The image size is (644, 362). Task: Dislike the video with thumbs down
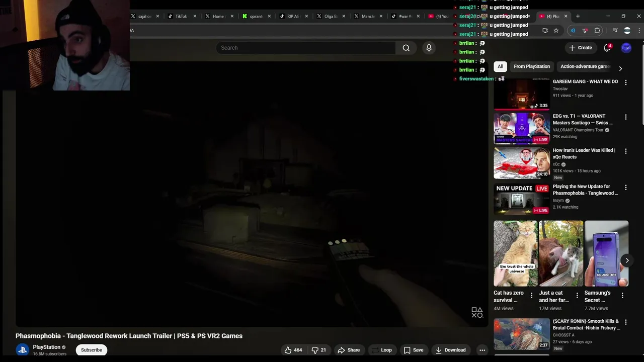[318, 350]
